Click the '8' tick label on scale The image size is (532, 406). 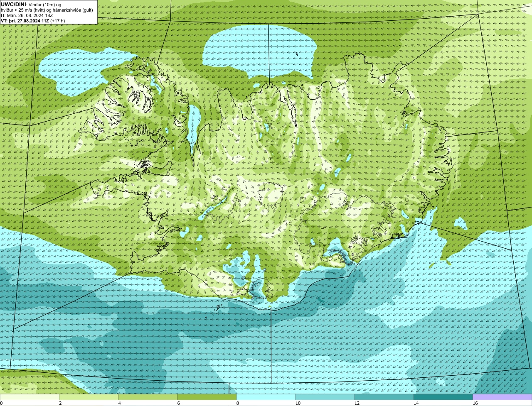237,403
